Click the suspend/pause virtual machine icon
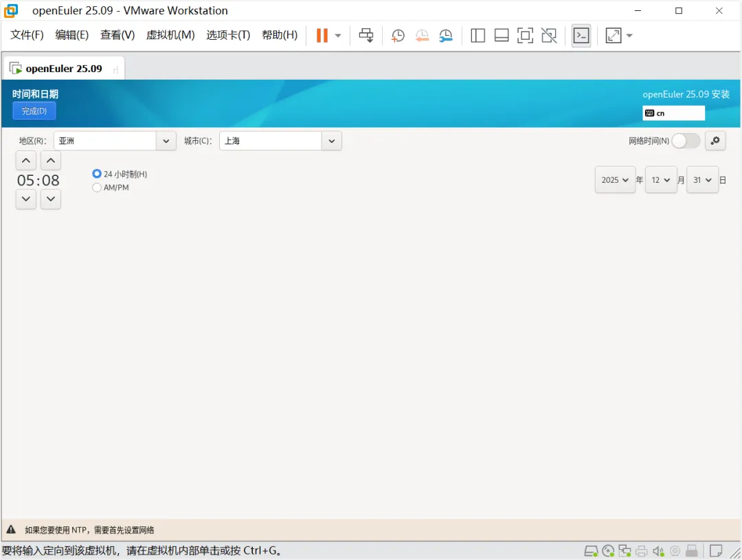 (322, 36)
